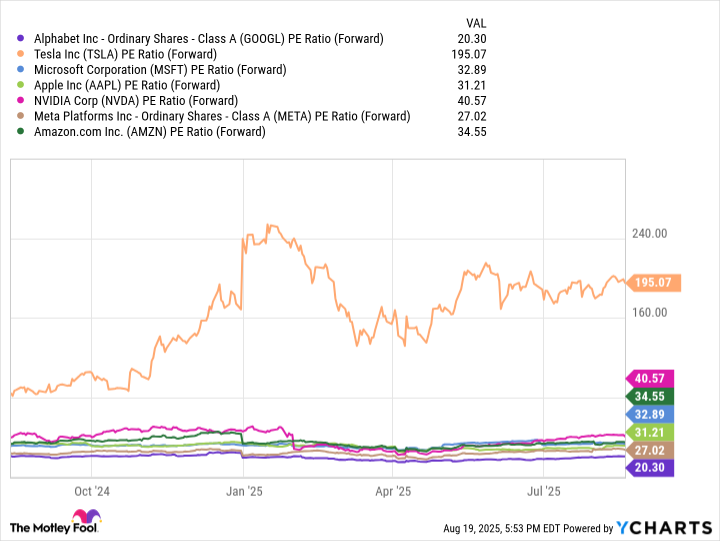Click the orange Tesla legend dot
This screenshot has width=720, height=541.
(x=20, y=54)
